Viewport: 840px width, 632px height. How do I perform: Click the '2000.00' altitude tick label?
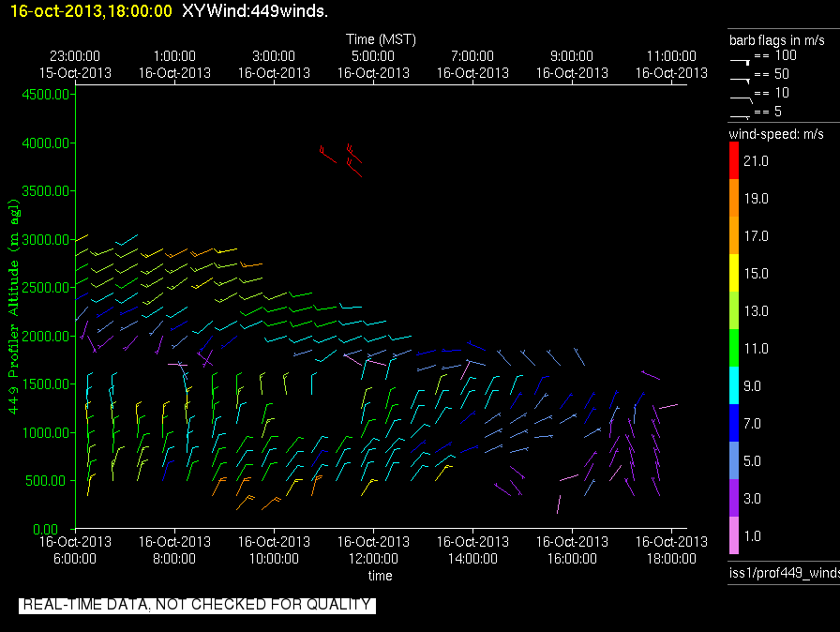coord(46,337)
